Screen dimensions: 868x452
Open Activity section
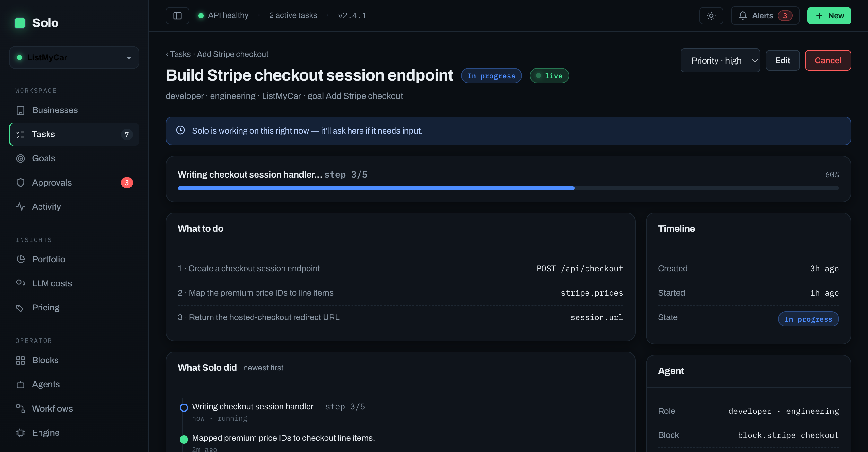(x=74, y=207)
